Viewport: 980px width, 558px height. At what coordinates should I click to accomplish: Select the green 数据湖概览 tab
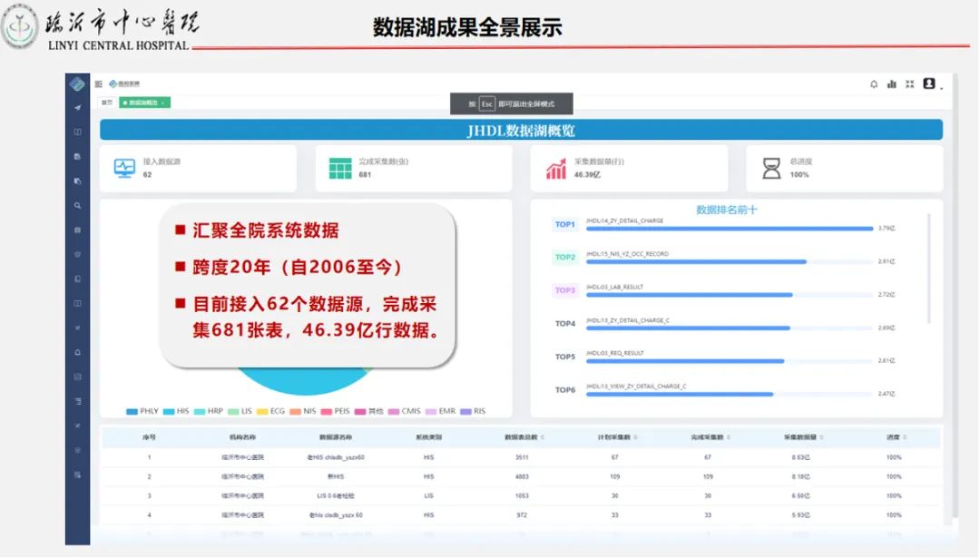pos(144,103)
